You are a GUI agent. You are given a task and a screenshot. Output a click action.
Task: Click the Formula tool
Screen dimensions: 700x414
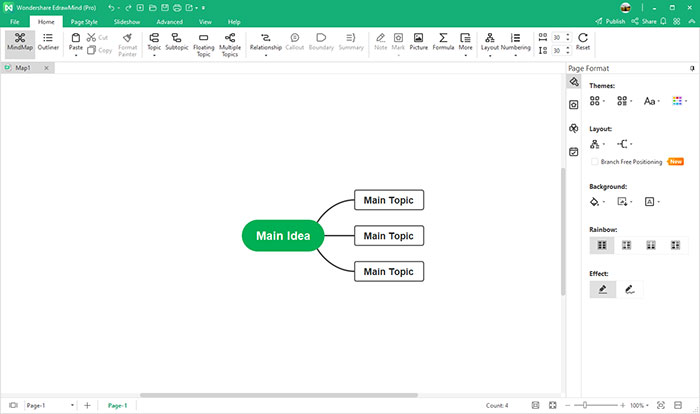click(443, 41)
